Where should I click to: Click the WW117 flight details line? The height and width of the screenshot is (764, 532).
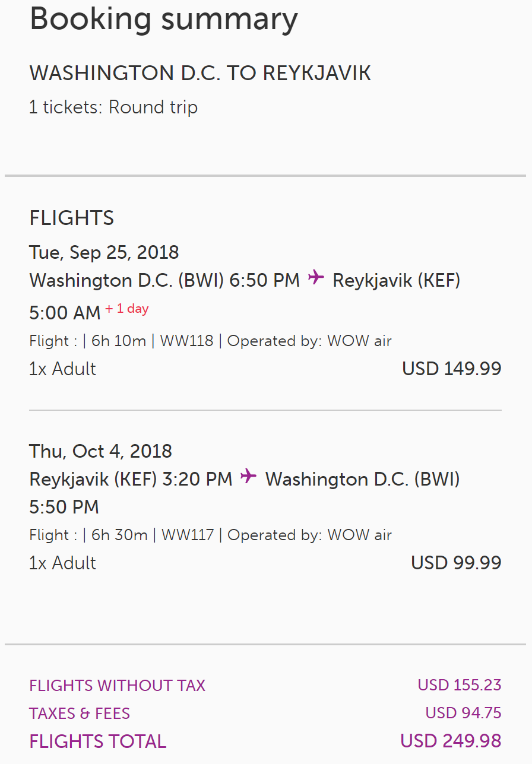tap(210, 535)
